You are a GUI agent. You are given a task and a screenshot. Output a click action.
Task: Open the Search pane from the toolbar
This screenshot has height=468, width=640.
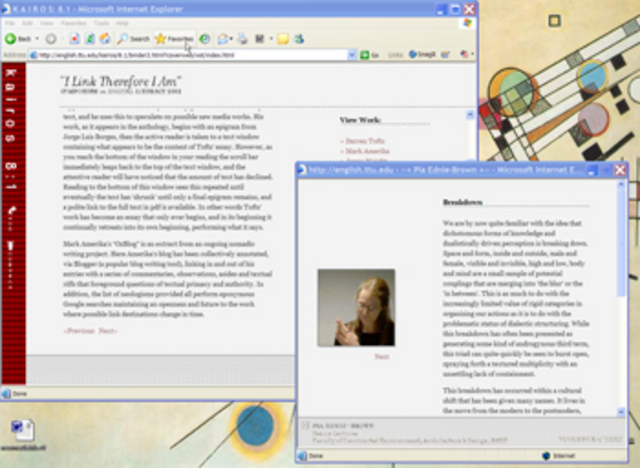pos(133,39)
